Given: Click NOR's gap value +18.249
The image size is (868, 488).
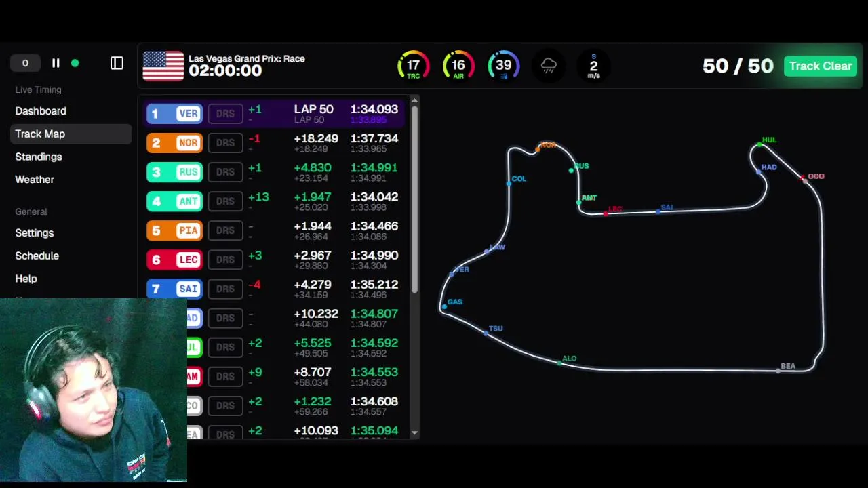Looking at the screenshot, I should click(x=316, y=138).
